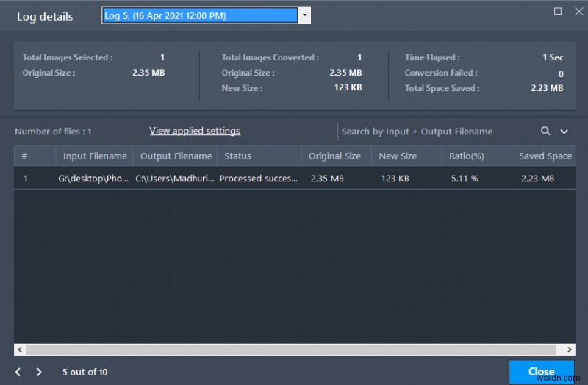Image resolution: width=588 pixels, height=385 pixels.
Task: Click the 2.23 MB saved space table cell
Action: (537, 179)
